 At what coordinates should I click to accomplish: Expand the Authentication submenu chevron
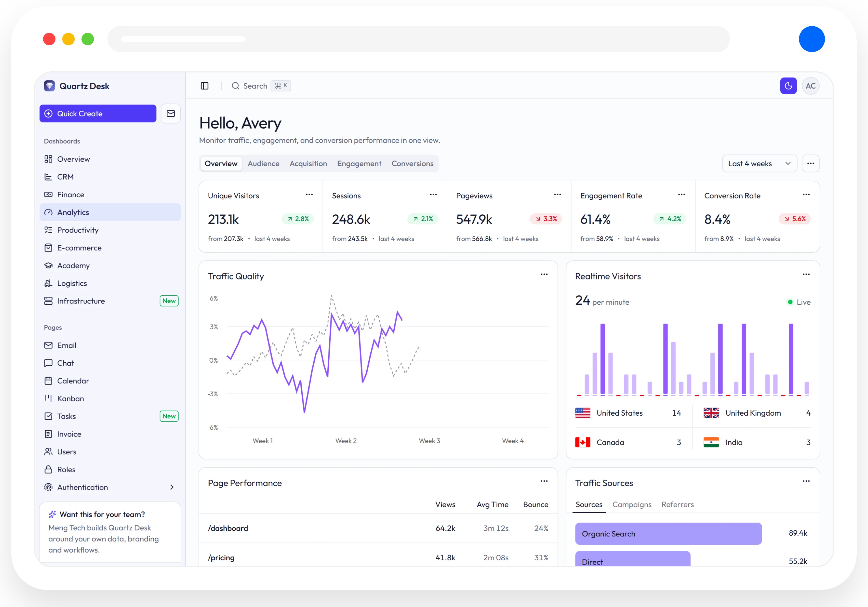coord(172,488)
